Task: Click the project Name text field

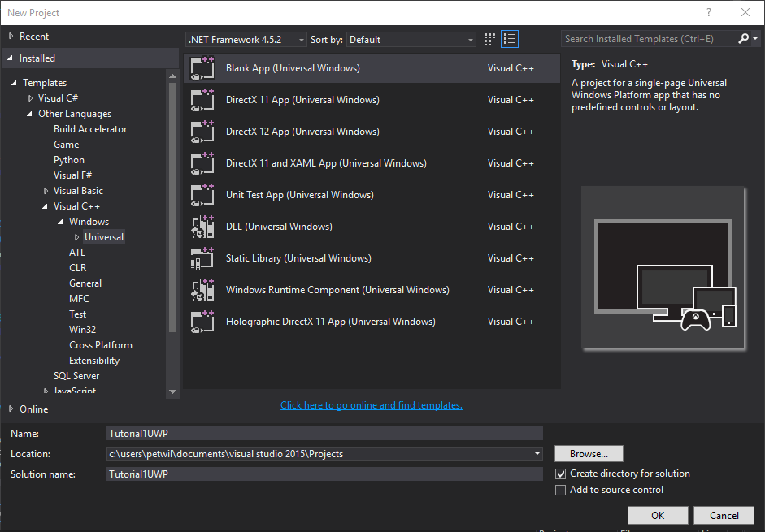Action: 324,434
